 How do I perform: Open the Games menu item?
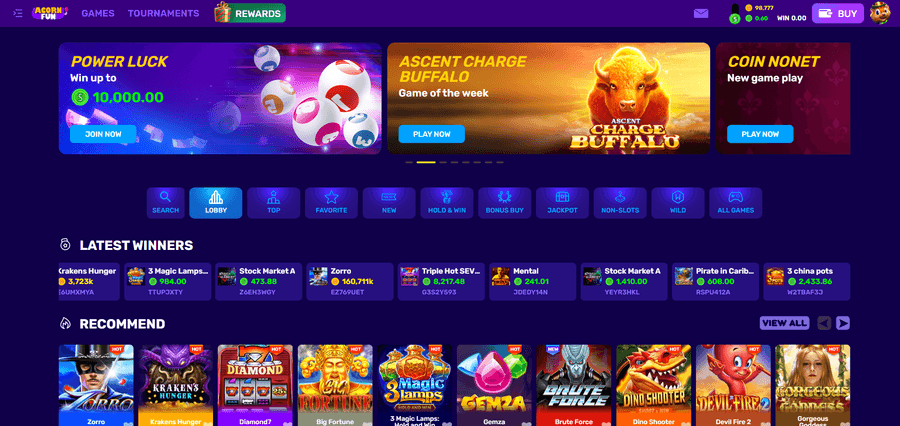coord(98,13)
